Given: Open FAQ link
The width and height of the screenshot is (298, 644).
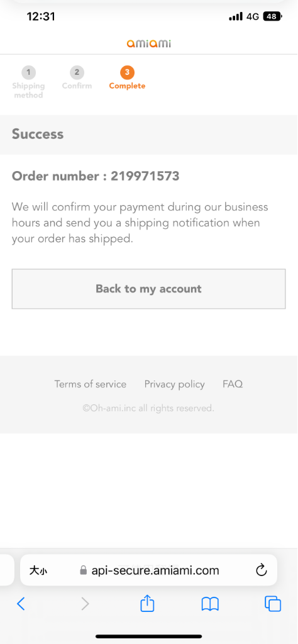Looking at the screenshot, I should click(x=233, y=384).
